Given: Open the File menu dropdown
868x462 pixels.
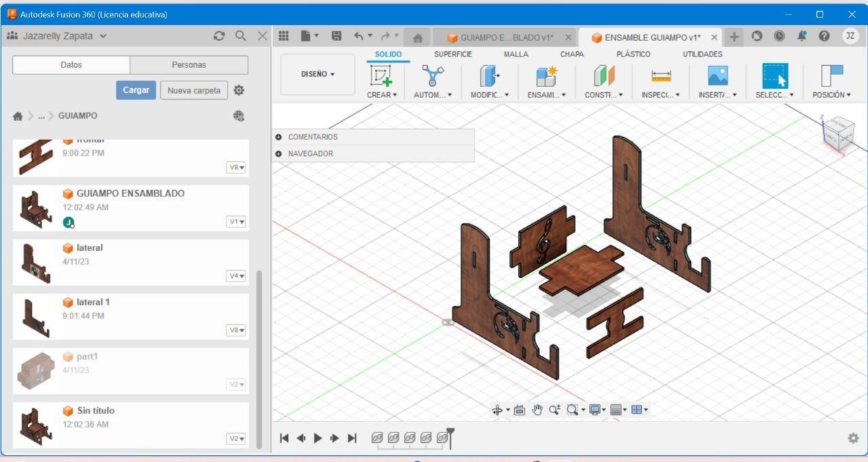Looking at the screenshot, I should 309,37.
